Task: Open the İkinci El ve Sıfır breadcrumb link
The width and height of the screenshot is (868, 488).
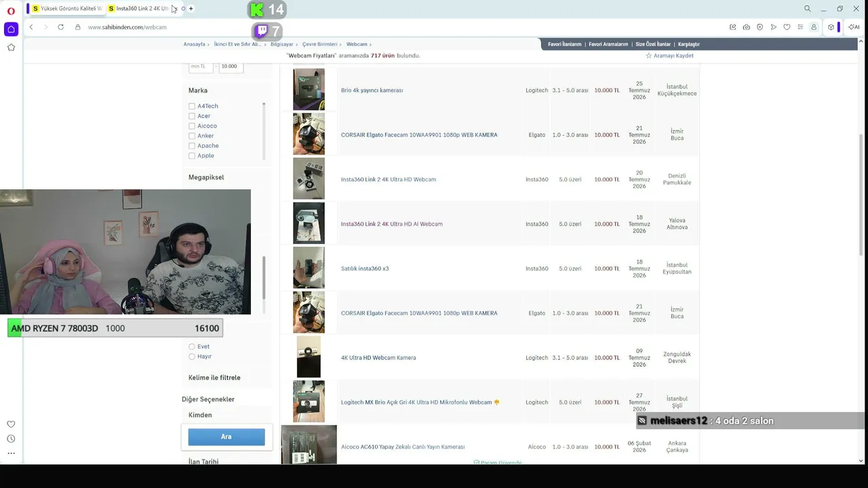Action: pos(237,44)
